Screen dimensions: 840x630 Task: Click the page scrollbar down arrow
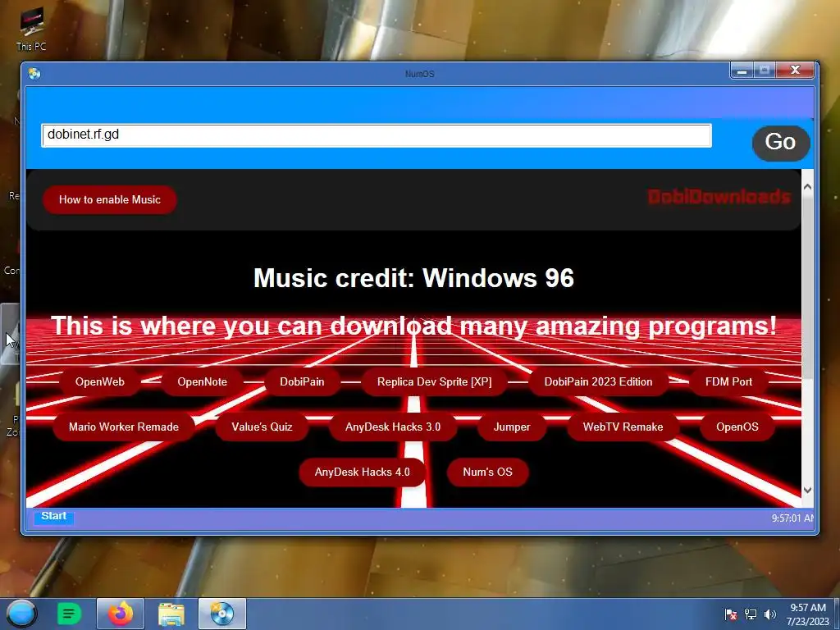(807, 491)
